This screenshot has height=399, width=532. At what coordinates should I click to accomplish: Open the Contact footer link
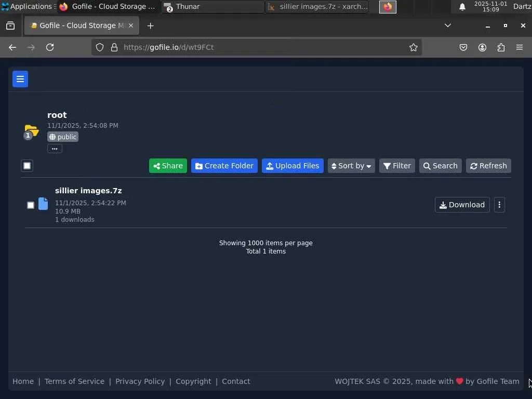click(236, 381)
